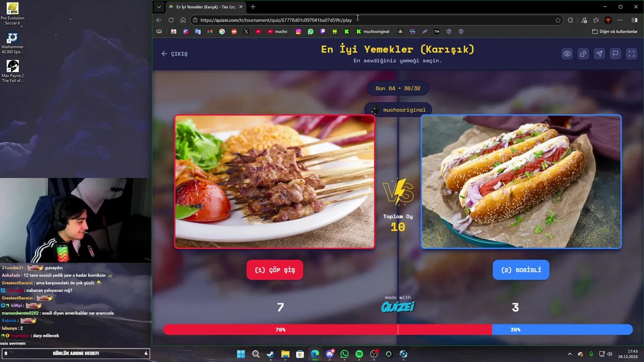Enter fullscreen with the expand icon
Viewport: 644px width, 362px height.
coord(631,54)
